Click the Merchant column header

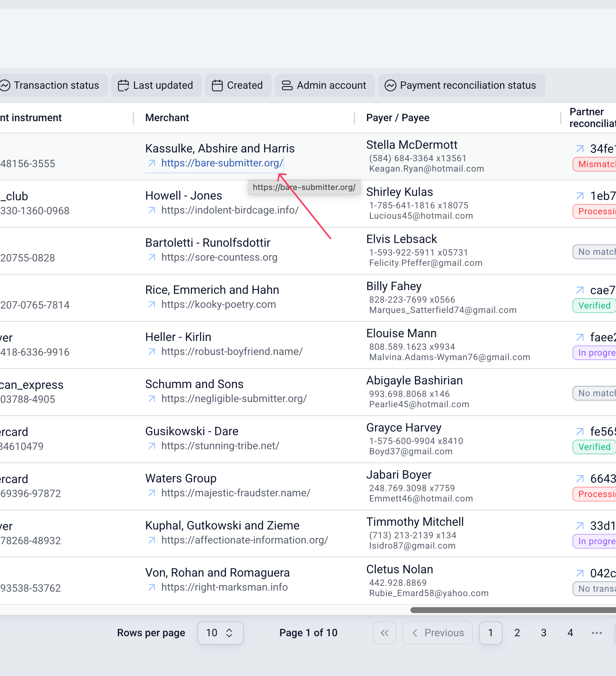click(x=167, y=118)
